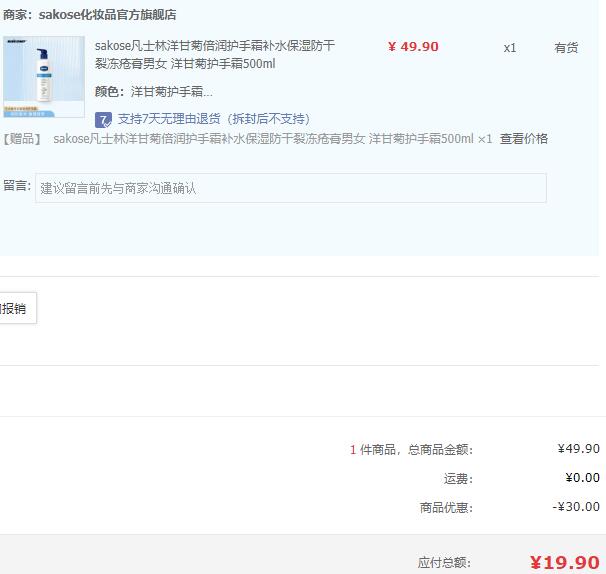Select the quantity x1 text
Viewport: 606px width, 574px height.
point(510,48)
